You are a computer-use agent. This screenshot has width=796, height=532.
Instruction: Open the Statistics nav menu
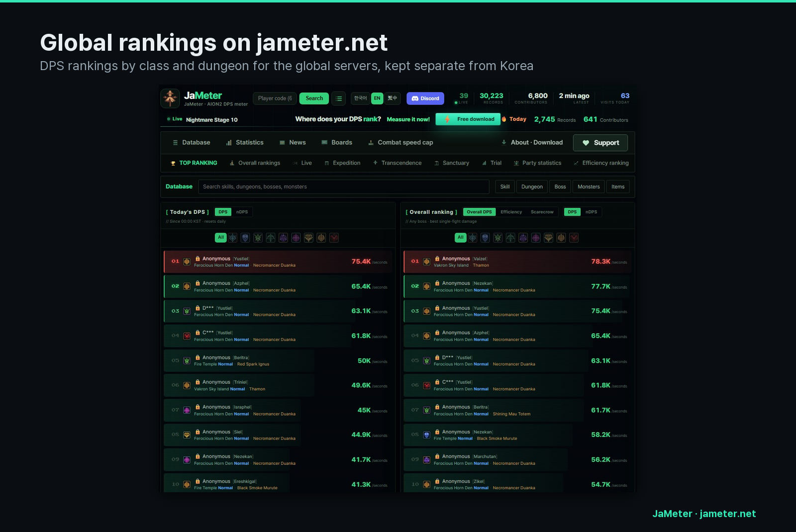tap(245, 143)
